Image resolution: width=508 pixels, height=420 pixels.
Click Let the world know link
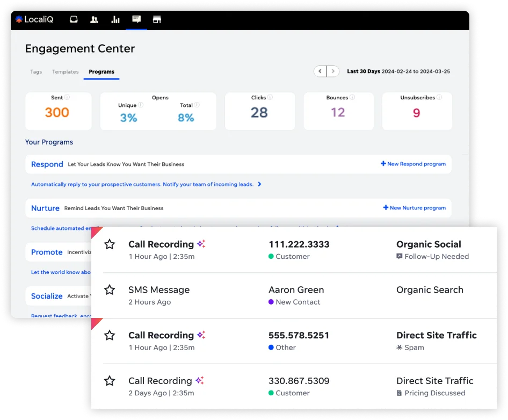[61, 272]
